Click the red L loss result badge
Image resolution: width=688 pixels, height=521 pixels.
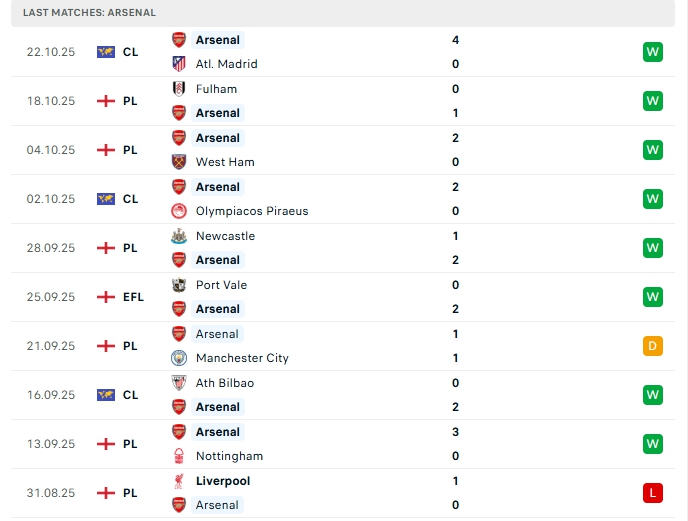653,493
